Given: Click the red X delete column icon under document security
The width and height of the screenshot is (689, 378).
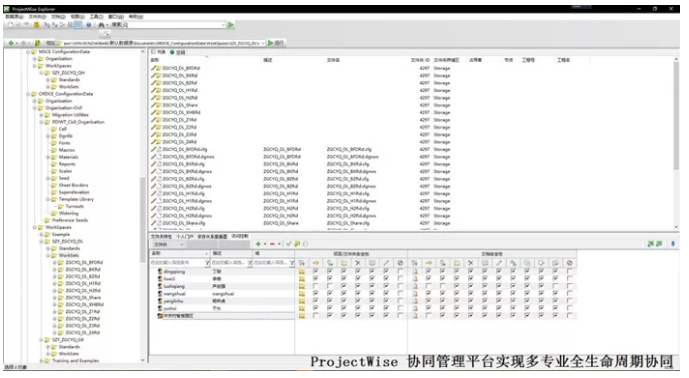Looking at the screenshot, I should click(471, 263).
